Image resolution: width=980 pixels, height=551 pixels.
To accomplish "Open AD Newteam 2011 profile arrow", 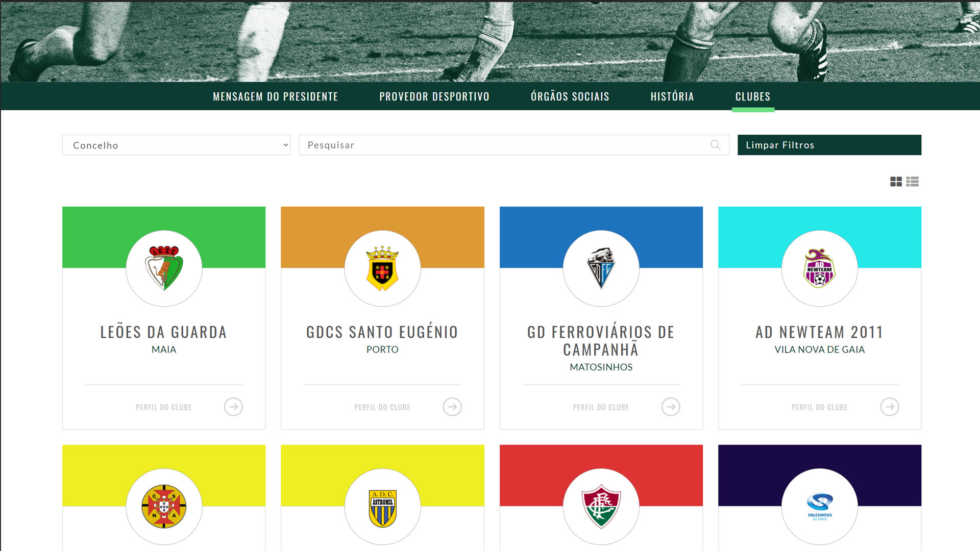I will 890,407.
